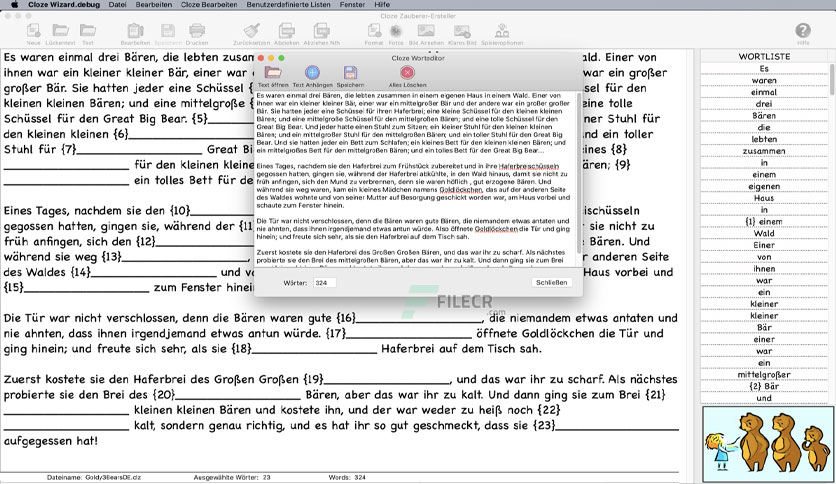The width and height of the screenshot is (836, 484).
Task: Open the Hilfe menu in menu bar
Action: [382, 4]
